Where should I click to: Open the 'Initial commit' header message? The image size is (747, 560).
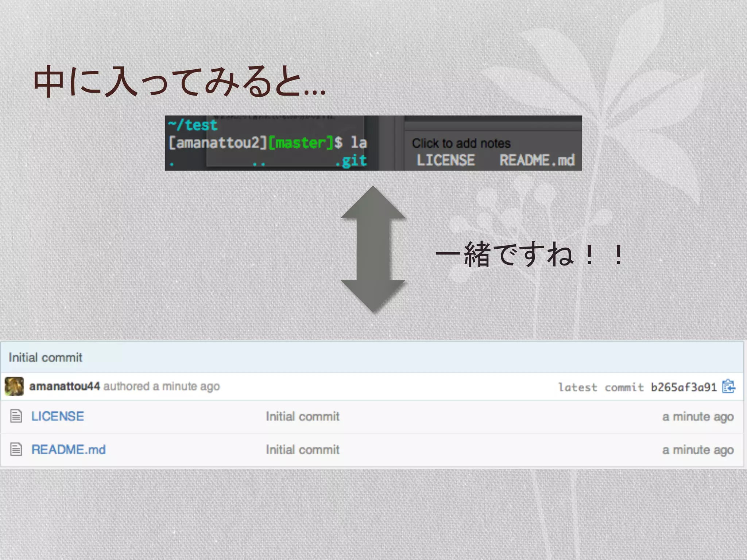[x=46, y=357]
